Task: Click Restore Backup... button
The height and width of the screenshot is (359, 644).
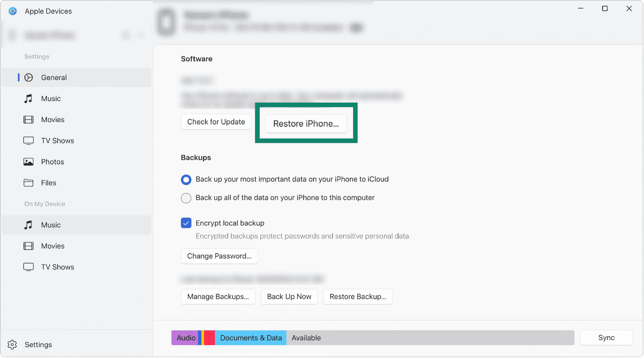Action: click(358, 297)
